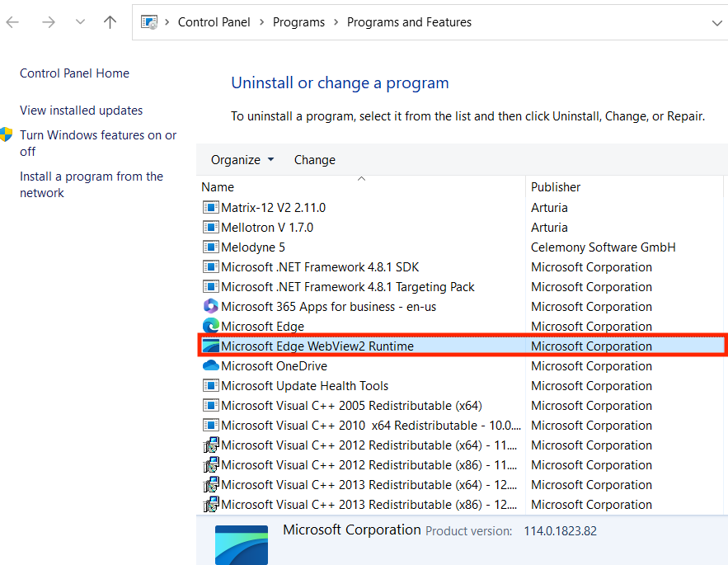
Task: Select Visual C++ 2013 Redistributable (x86)
Action: (369, 505)
